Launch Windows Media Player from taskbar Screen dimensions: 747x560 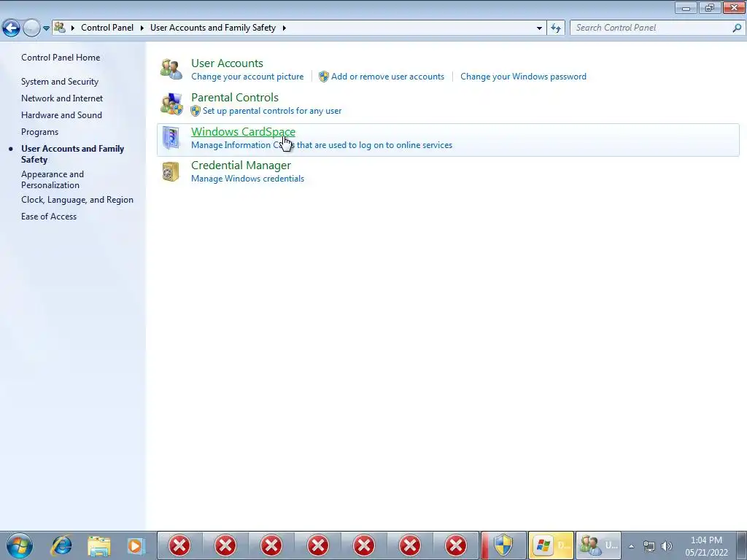point(136,545)
